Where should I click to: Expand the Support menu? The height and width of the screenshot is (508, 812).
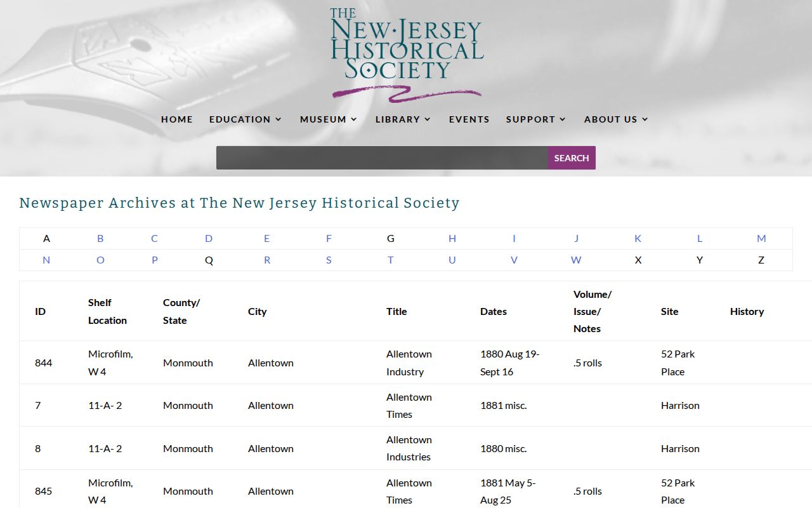(x=536, y=119)
